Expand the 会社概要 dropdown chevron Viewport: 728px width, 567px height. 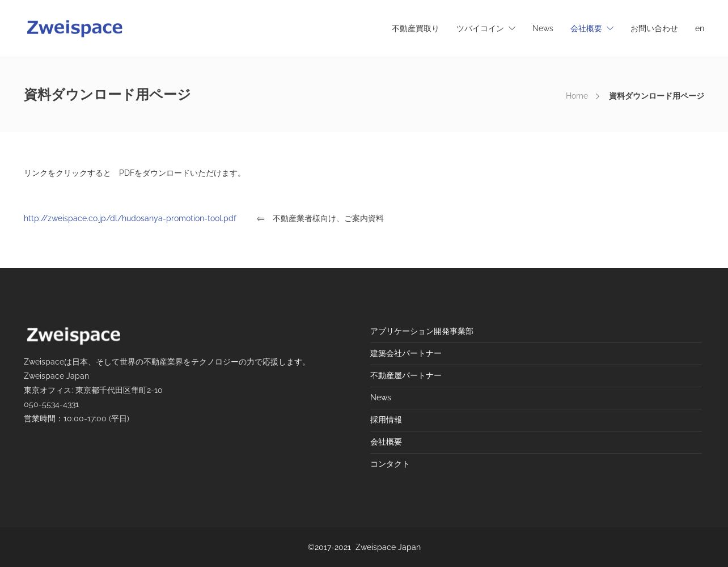click(x=610, y=28)
